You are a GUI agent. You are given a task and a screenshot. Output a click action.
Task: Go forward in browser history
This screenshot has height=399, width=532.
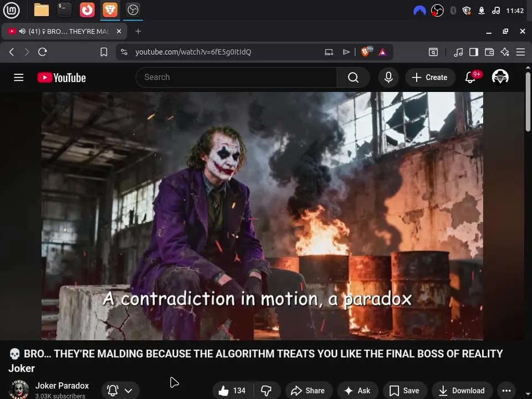pyautogui.click(x=27, y=52)
